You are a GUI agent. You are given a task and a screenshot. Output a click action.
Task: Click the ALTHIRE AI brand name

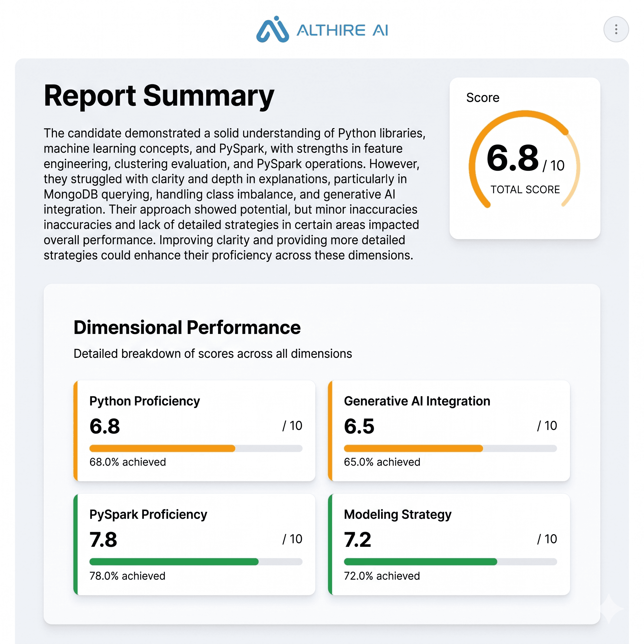tap(342, 30)
